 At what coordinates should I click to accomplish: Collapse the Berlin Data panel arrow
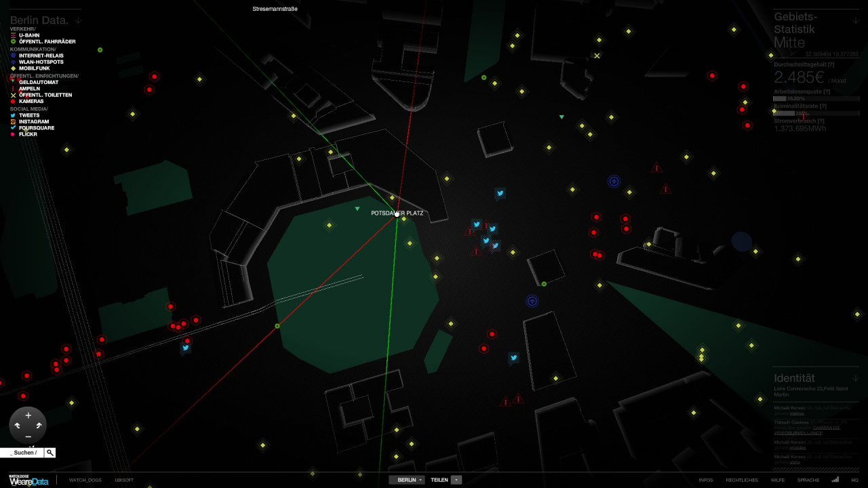click(x=77, y=20)
